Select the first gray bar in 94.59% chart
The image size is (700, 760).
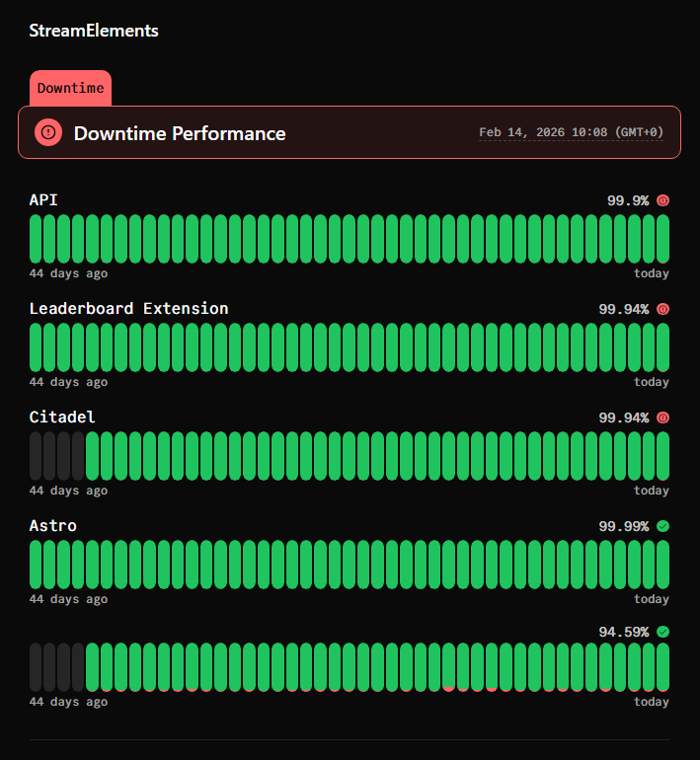click(x=36, y=667)
